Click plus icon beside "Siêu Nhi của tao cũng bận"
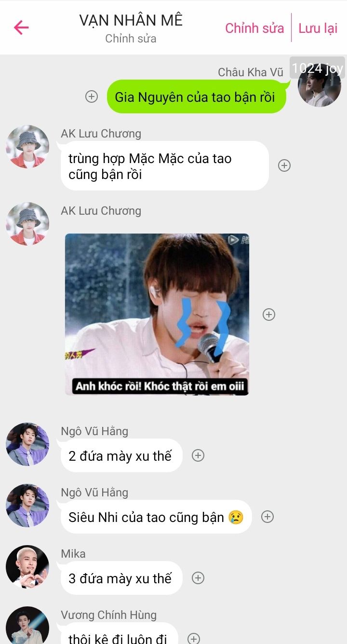 pos(267,517)
